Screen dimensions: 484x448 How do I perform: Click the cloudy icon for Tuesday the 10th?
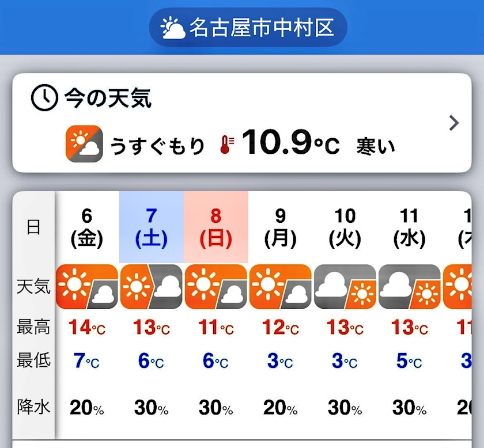click(345, 287)
